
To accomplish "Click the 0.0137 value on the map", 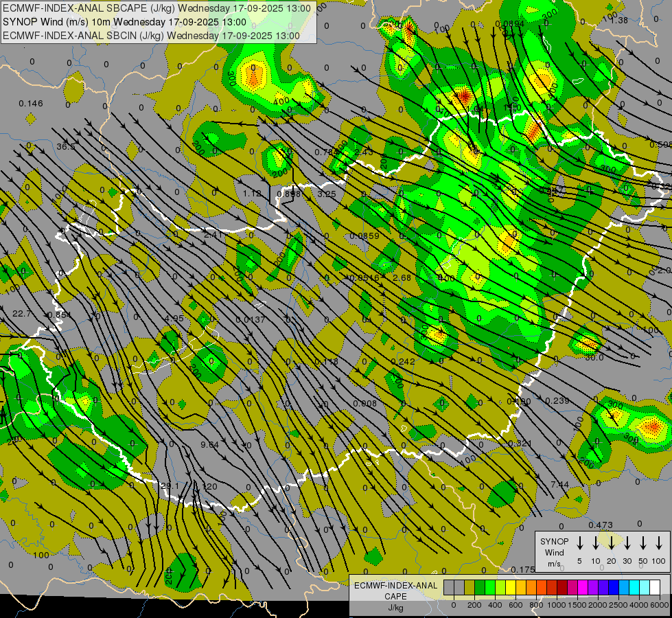I will click(251, 319).
